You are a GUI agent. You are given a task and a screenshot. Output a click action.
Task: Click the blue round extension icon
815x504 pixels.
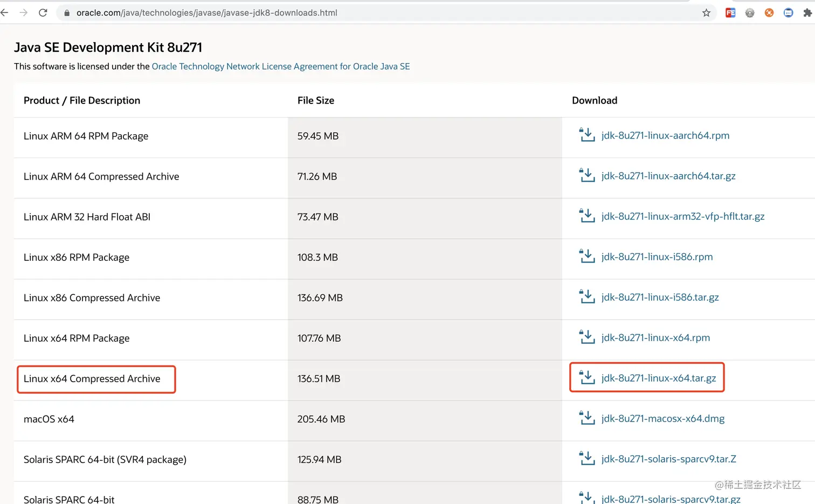click(x=788, y=13)
